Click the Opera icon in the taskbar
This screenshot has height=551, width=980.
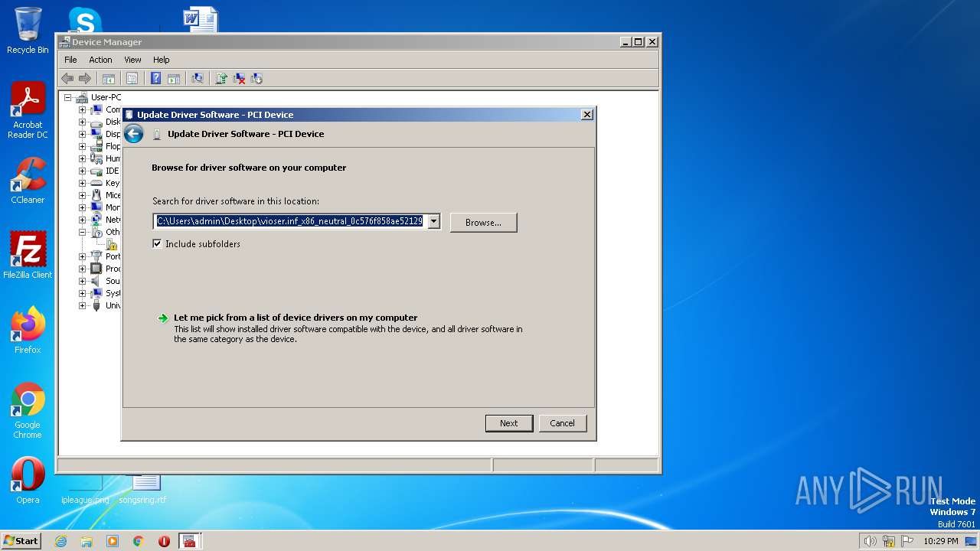164,541
